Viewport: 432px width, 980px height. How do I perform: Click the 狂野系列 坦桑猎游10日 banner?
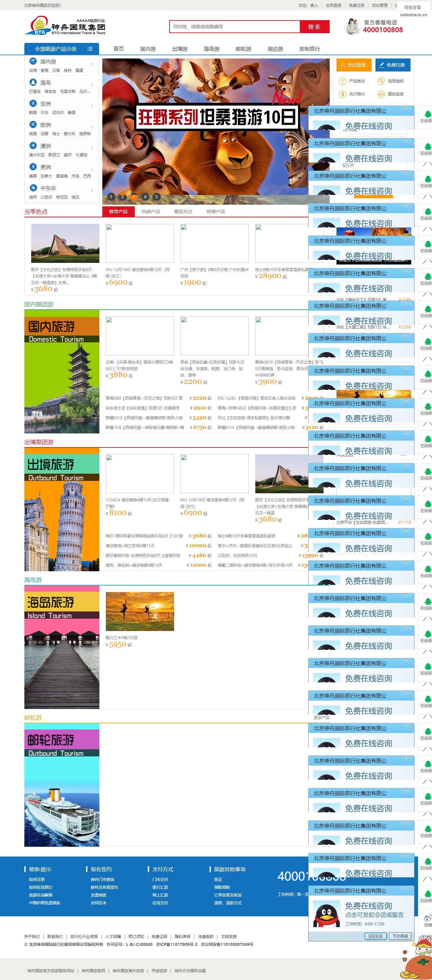click(x=216, y=131)
